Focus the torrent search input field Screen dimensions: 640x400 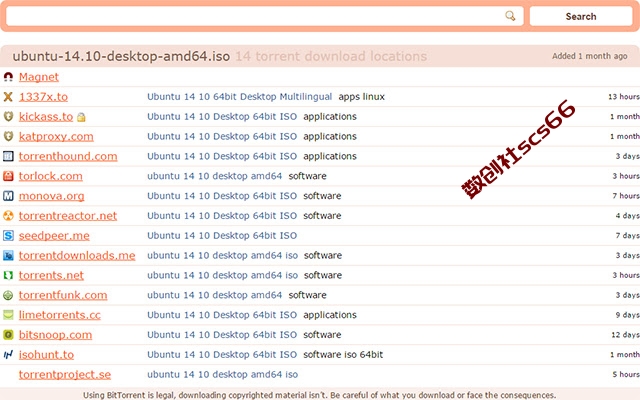pos(264,16)
